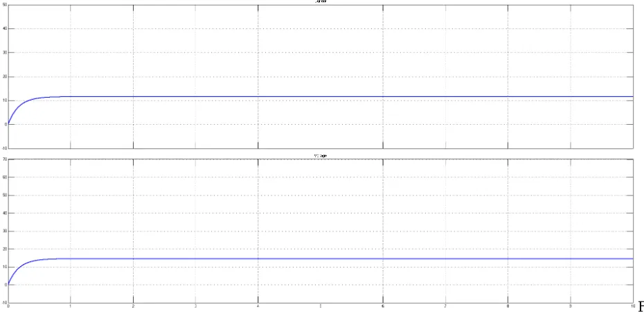The height and width of the screenshot is (316, 644).
Task: Click the 20 y-axis label on the voltage plot
Action: (5, 249)
